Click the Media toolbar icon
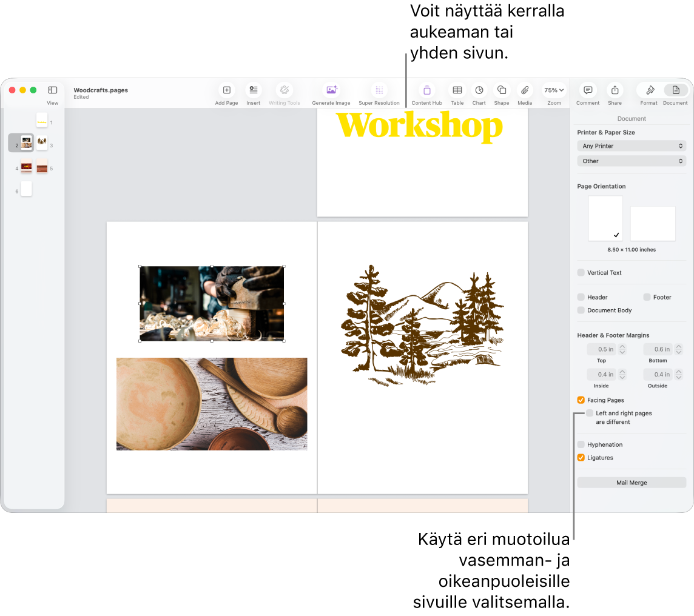694x616 pixels. (525, 90)
